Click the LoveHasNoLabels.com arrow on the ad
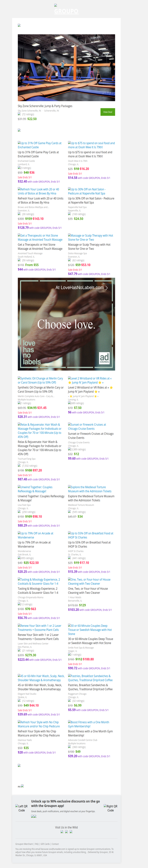Viewport: 148px width, 868px height. [107, 288]
